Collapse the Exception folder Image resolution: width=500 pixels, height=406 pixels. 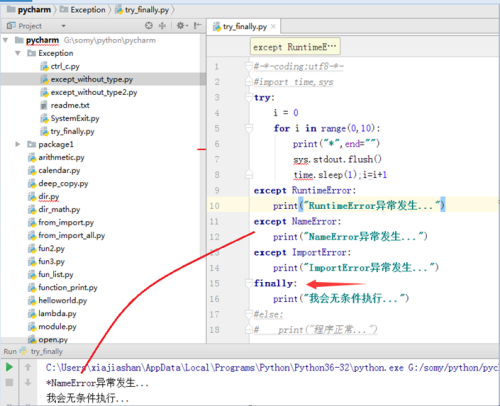(18, 53)
